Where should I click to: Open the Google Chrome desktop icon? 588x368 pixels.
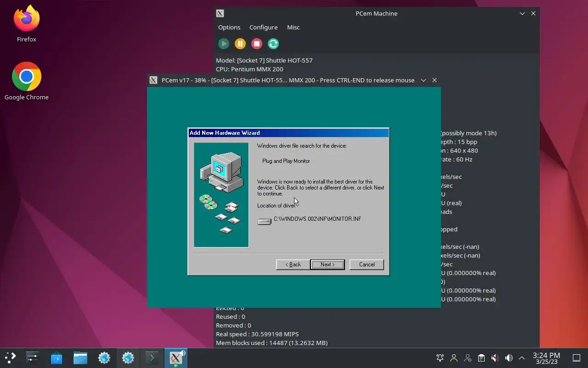click(x=27, y=81)
